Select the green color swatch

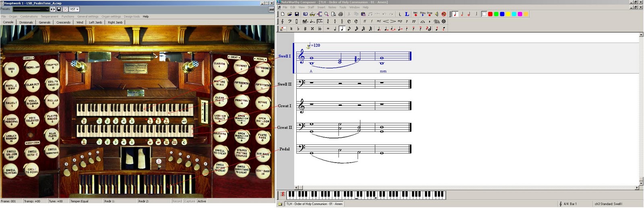[x=496, y=14]
